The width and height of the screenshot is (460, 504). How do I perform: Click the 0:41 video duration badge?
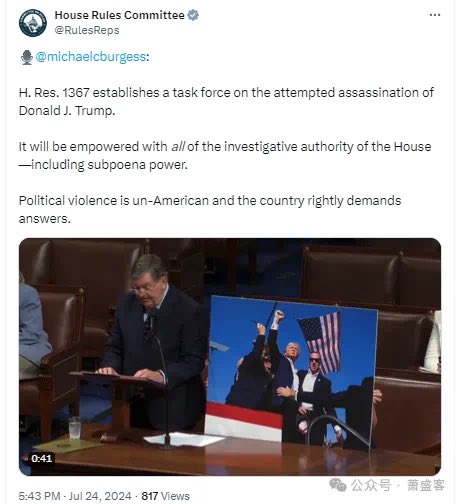[x=41, y=458]
